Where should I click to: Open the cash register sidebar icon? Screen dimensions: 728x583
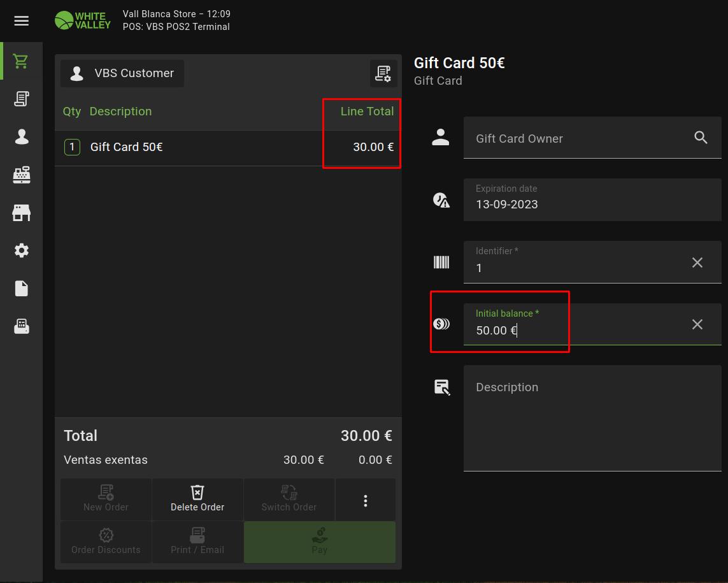(21, 175)
